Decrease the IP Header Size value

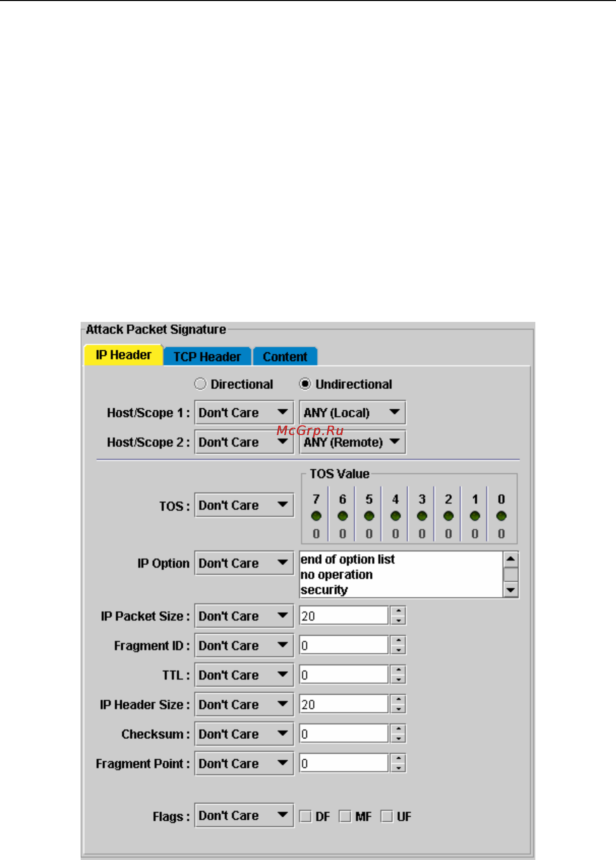coord(398,709)
